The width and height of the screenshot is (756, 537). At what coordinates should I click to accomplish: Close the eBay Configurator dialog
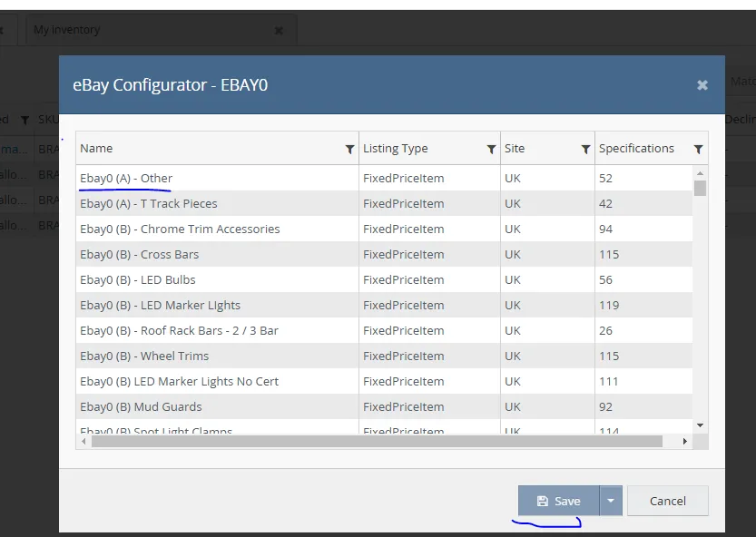coord(702,85)
